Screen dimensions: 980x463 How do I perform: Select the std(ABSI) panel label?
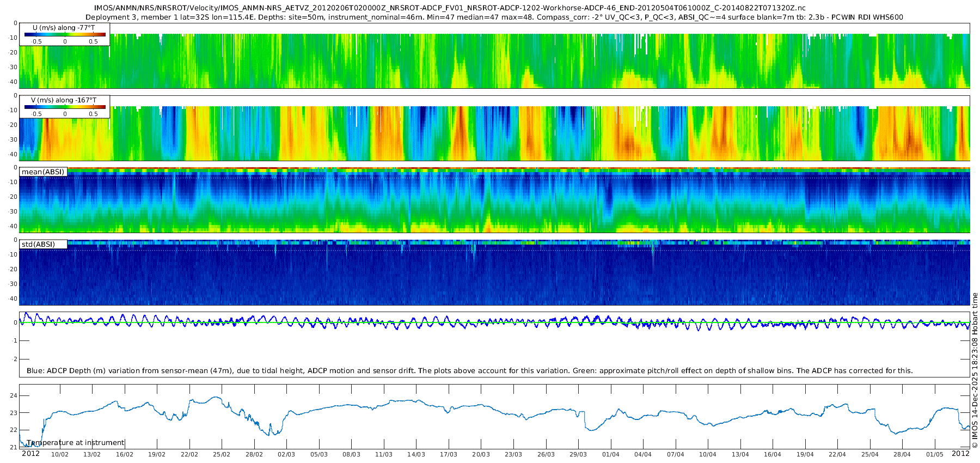(38, 245)
